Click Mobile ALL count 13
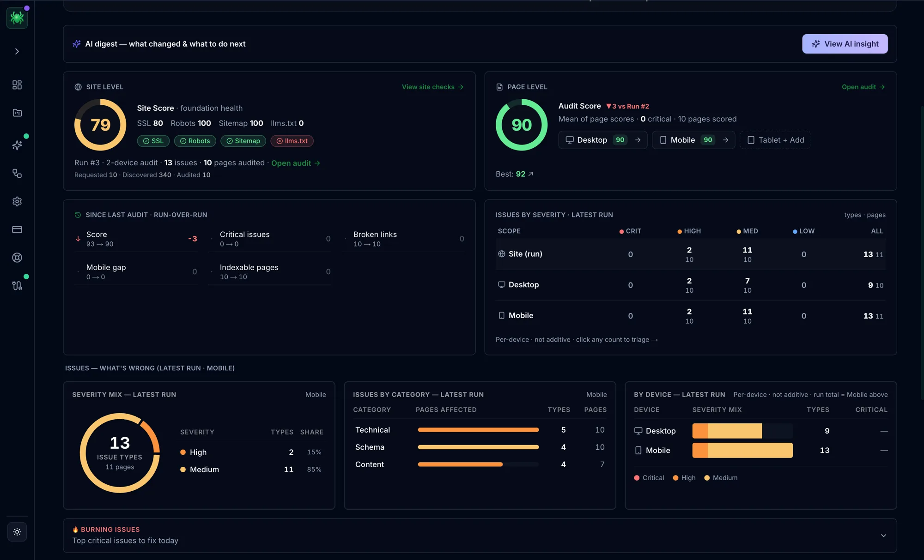This screenshot has height=560, width=924. pyautogui.click(x=868, y=316)
